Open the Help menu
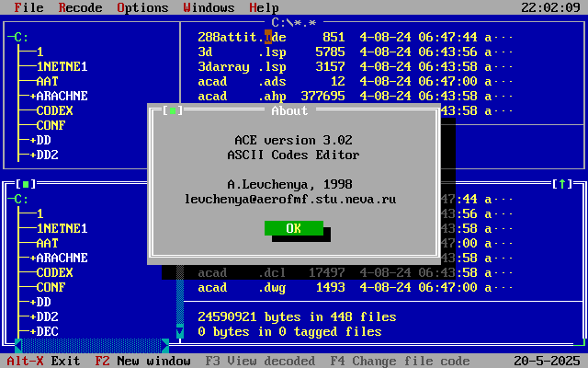Viewport: 588px width, 368px height. click(264, 7)
